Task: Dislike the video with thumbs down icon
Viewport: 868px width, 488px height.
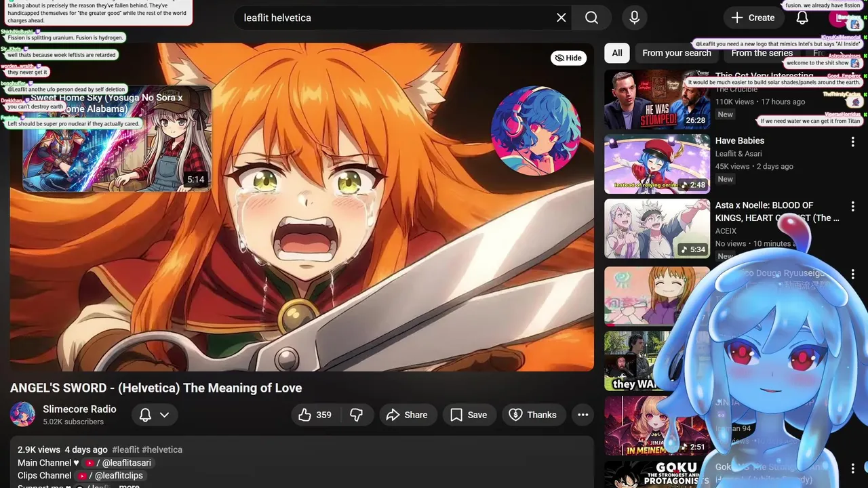Action: pyautogui.click(x=357, y=415)
